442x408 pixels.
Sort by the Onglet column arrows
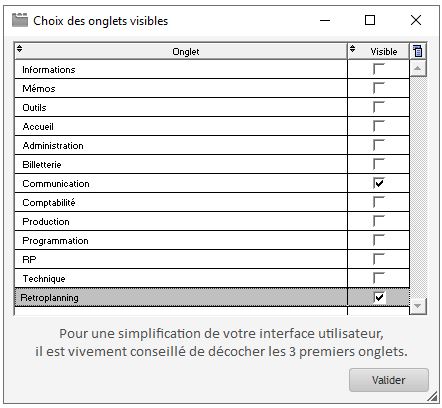20,49
